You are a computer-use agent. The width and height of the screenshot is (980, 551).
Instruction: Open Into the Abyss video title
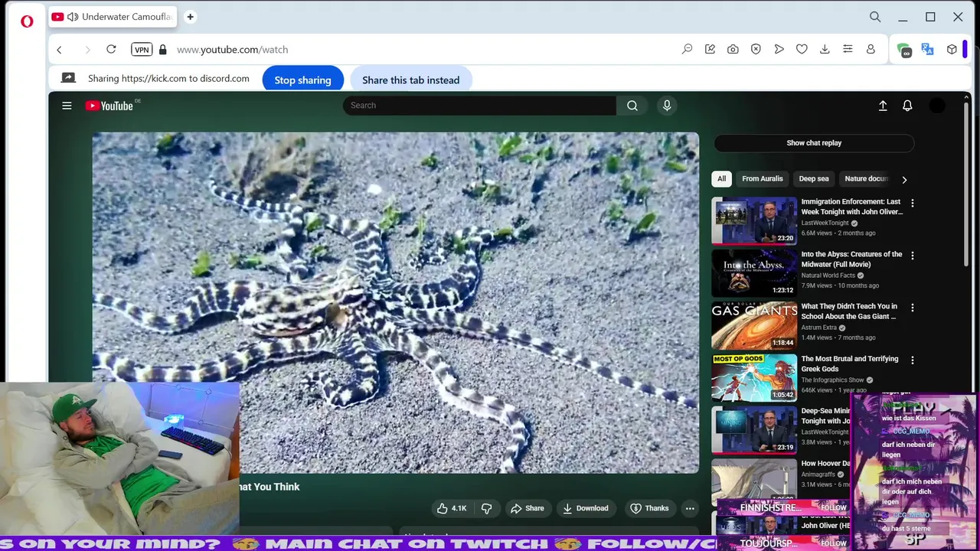[x=851, y=259]
